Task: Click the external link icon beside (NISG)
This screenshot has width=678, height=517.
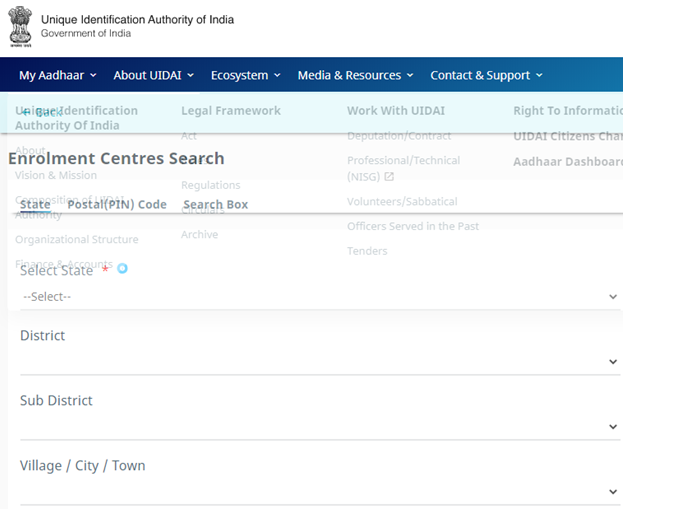Action: pos(389,176)
